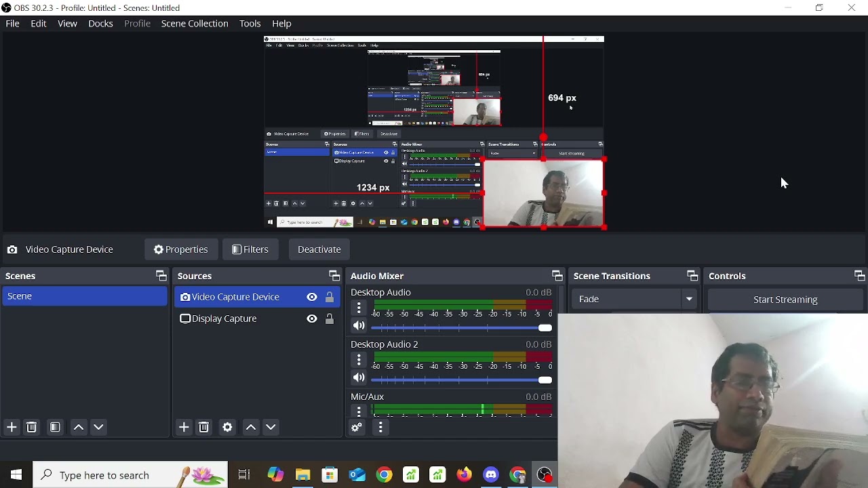Add a new scene with the plus icon
Viewport: 868px width, 488px height.
point(12,427)
